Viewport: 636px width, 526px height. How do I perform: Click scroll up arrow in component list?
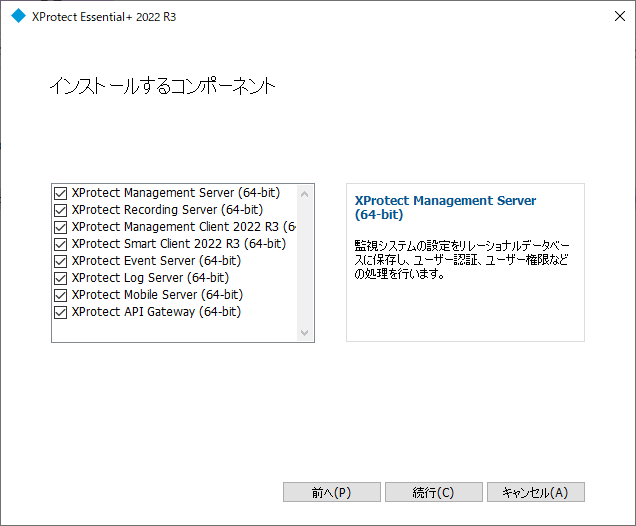(305, 194)
